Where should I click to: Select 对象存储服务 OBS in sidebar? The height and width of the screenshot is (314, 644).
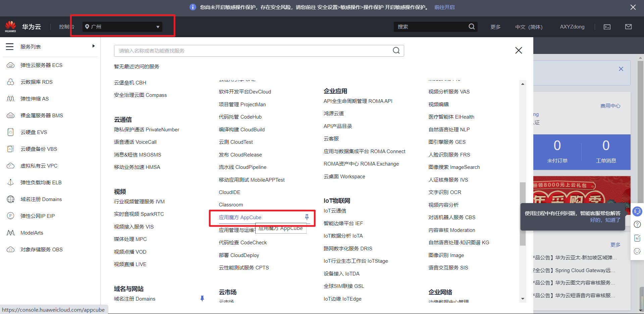(x=42, y=249)
